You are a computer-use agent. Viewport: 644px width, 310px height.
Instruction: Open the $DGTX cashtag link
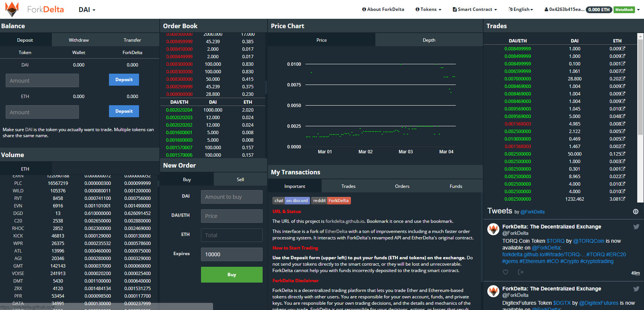[562, 303]
